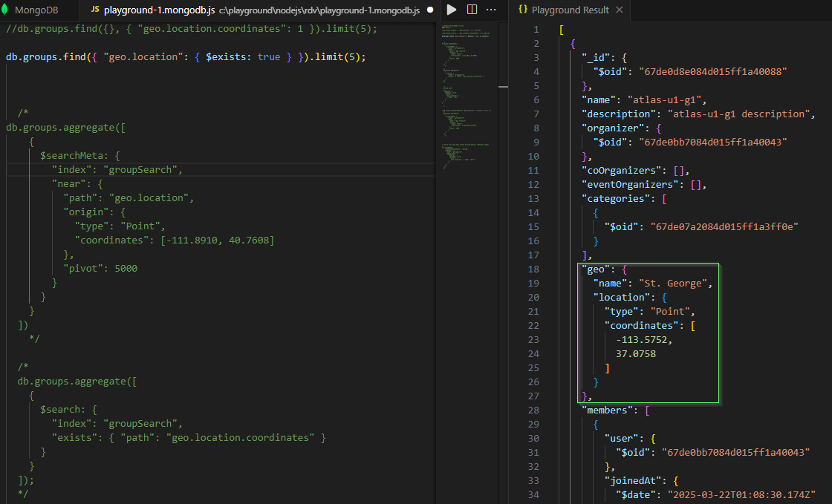
Task: Click the unsaved dot on playground-1.mongodb.js tab
Action: (x=430, y=10)
